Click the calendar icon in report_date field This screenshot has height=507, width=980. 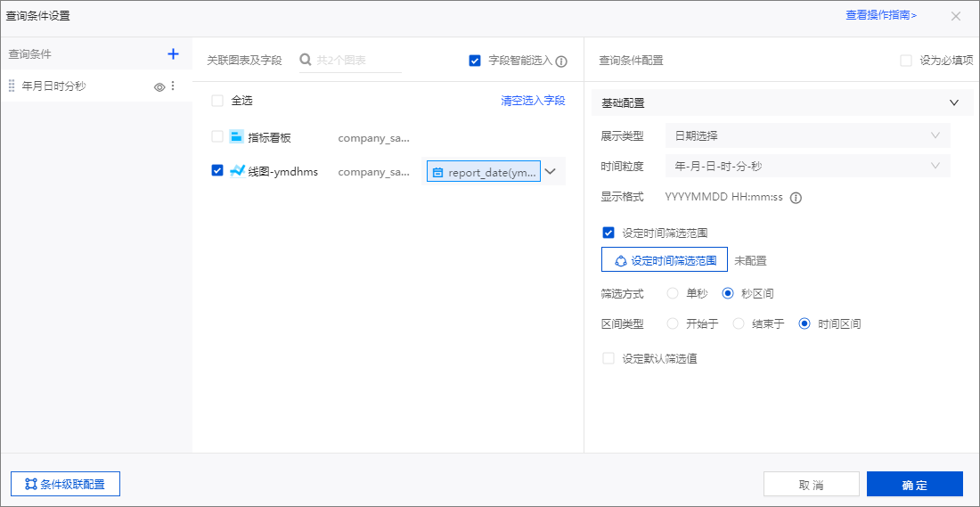[438, 173]
